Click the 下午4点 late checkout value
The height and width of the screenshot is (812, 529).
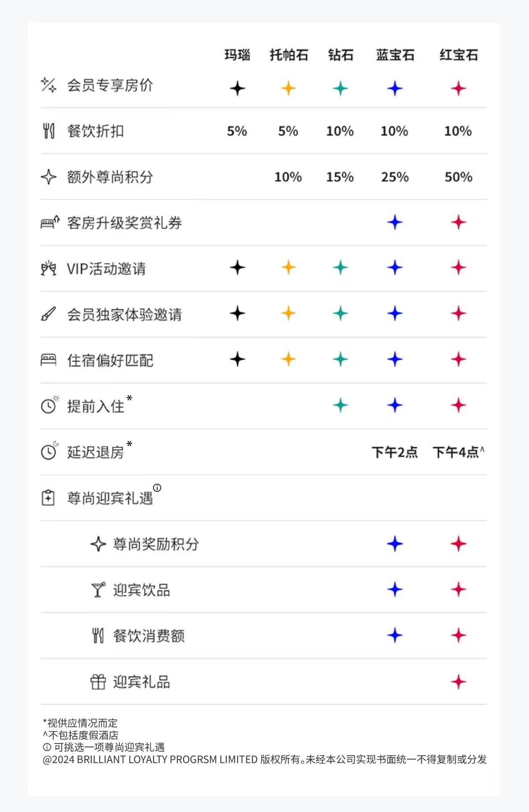(x=456, y=452)
